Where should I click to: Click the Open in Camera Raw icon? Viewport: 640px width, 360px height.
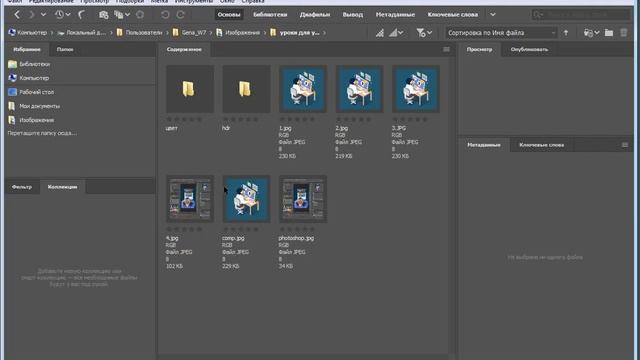(140, 15)
